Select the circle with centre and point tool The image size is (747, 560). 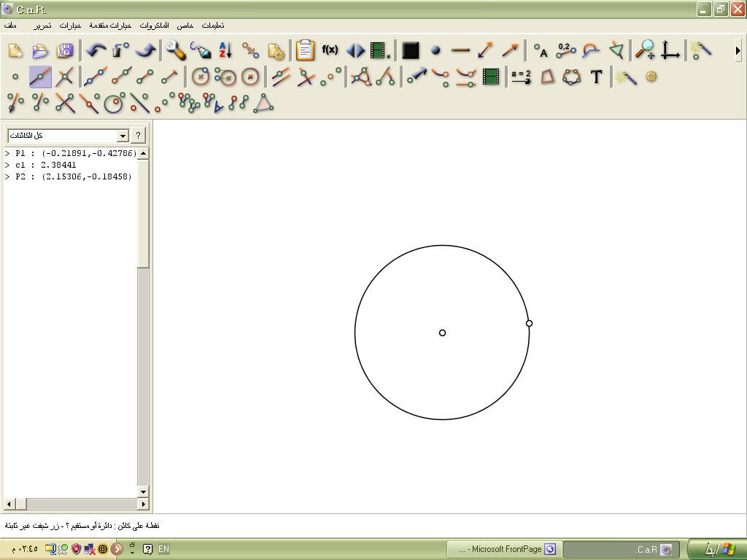pos(201,77)
